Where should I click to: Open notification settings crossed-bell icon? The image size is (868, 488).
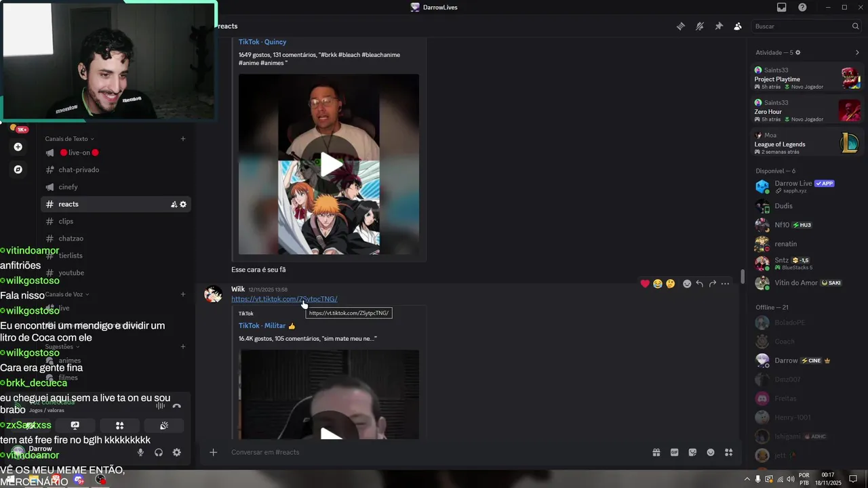coord(700,26)
